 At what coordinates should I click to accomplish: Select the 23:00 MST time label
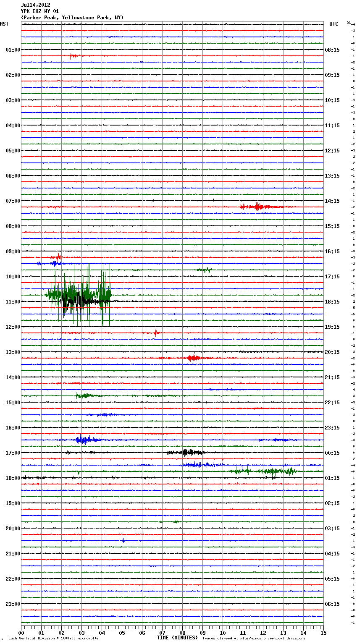[x=13, y=604]
